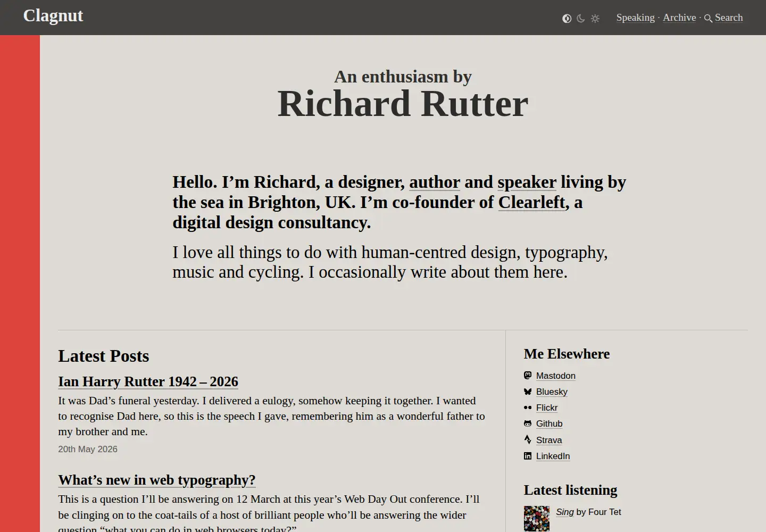Open the 'Sing' track link
The width and height of the screenshot is (766, 532).
565,512
